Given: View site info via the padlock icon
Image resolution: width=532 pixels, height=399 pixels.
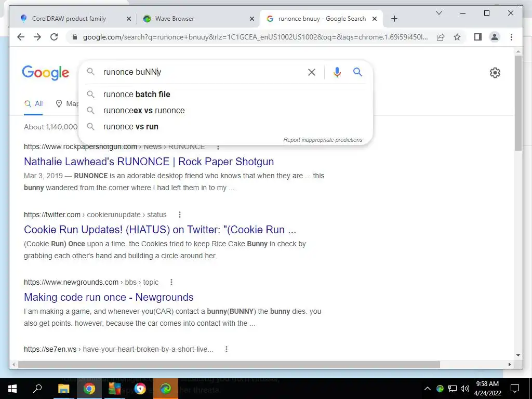Looking at the screenshot, I should pos(75,37).
